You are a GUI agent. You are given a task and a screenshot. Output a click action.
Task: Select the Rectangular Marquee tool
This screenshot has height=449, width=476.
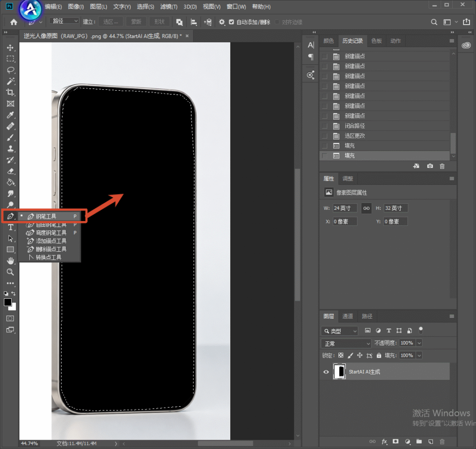(10, 59)
